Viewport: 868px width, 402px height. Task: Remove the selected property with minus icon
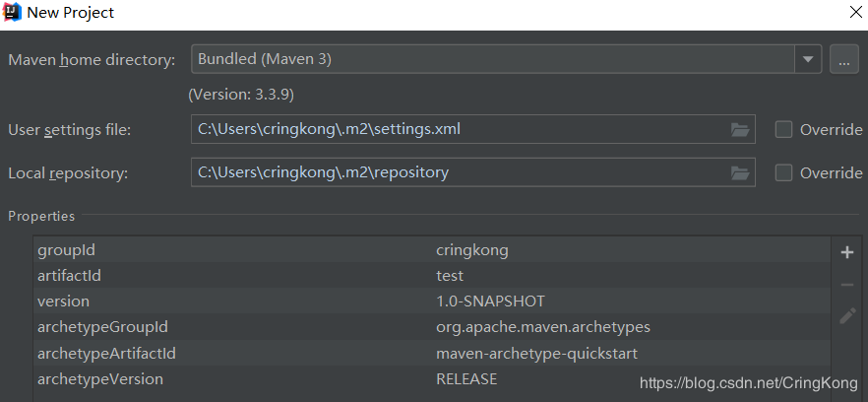846,285
